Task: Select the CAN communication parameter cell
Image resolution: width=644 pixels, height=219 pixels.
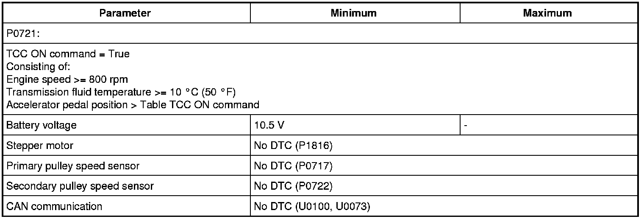Action: point(54,207)
